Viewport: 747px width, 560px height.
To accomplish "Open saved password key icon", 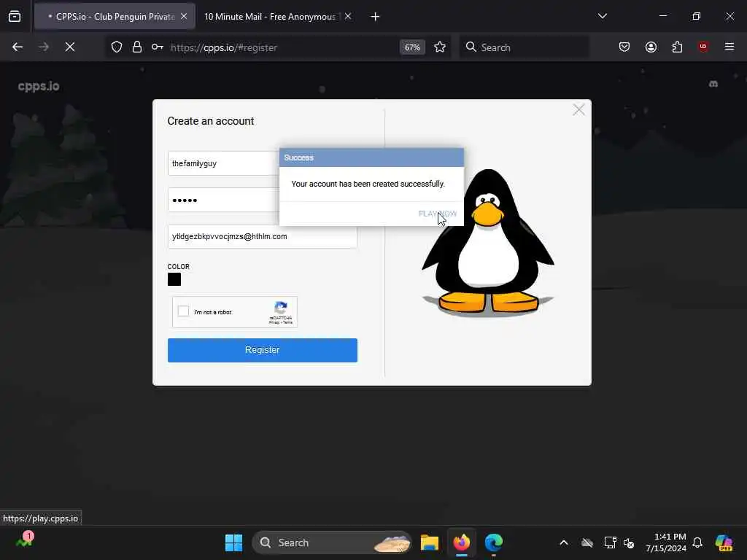I will [158, 47].
